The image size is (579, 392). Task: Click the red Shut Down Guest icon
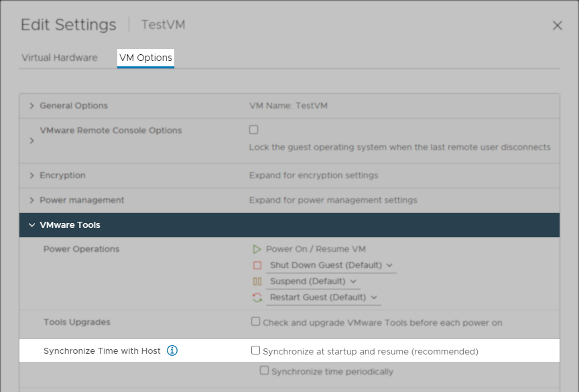click(257, 265)
